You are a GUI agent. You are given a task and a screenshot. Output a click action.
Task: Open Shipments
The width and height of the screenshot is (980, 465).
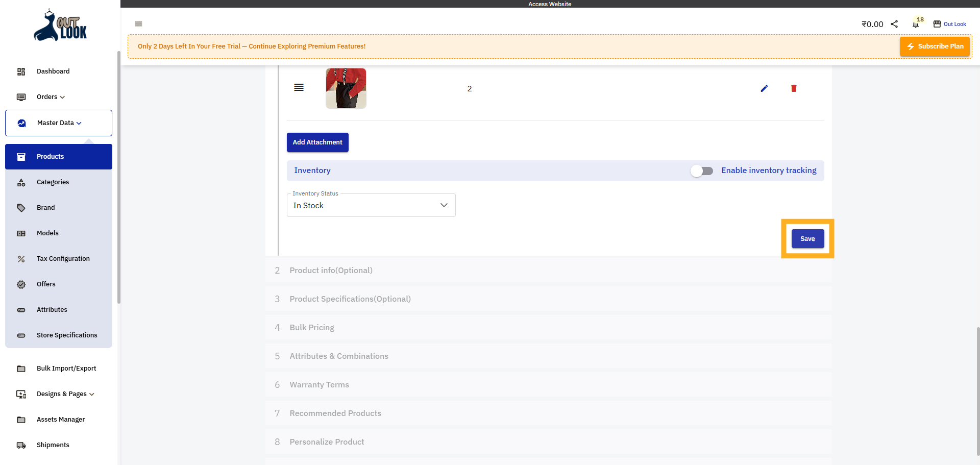coord(53,445)
